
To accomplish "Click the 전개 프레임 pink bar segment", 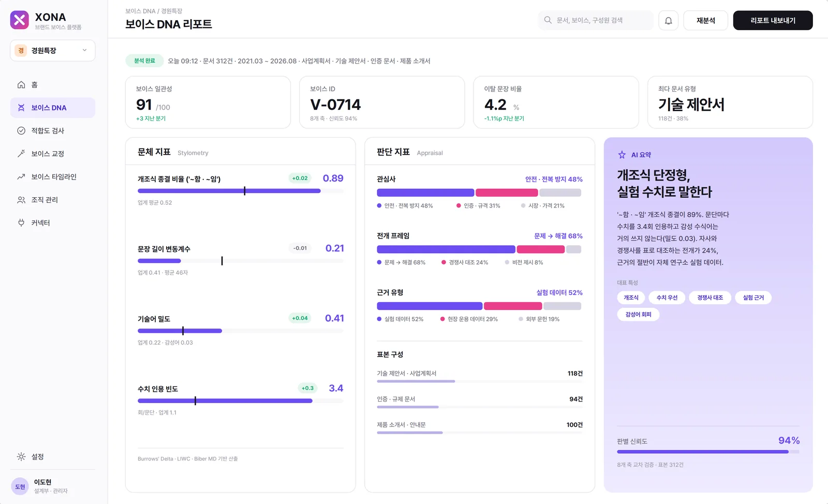I will [541, 249].
